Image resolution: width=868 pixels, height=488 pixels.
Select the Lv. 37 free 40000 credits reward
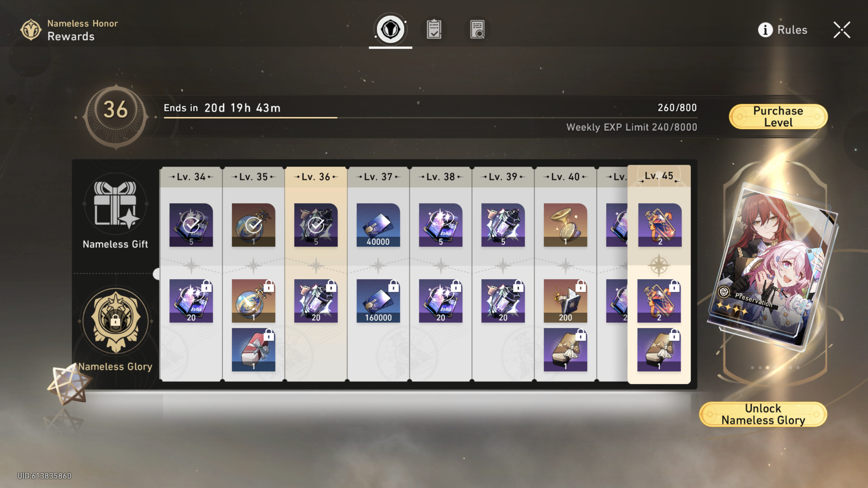(378, 225)
